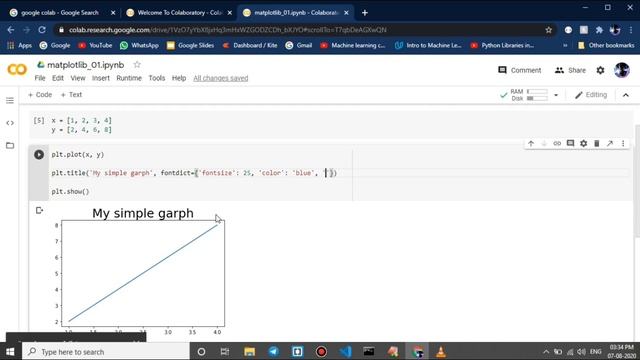Screen dimensions: 640x360
Task: Move cell up arrow icon
Action: [531, 143]
